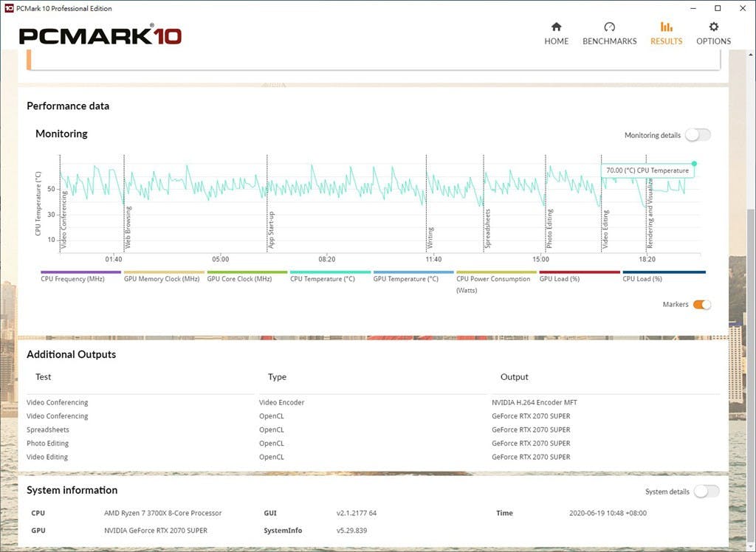Select the CPU Frequency (MHz) legend swatch
The width and height of the screenshot is (756, 552).
pyautogui.click(x=80, y=272)
